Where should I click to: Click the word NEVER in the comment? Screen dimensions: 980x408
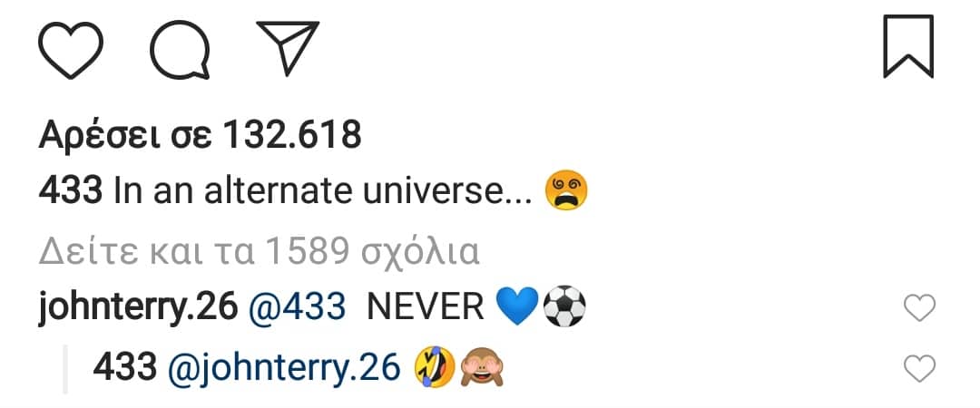(426, 308)
